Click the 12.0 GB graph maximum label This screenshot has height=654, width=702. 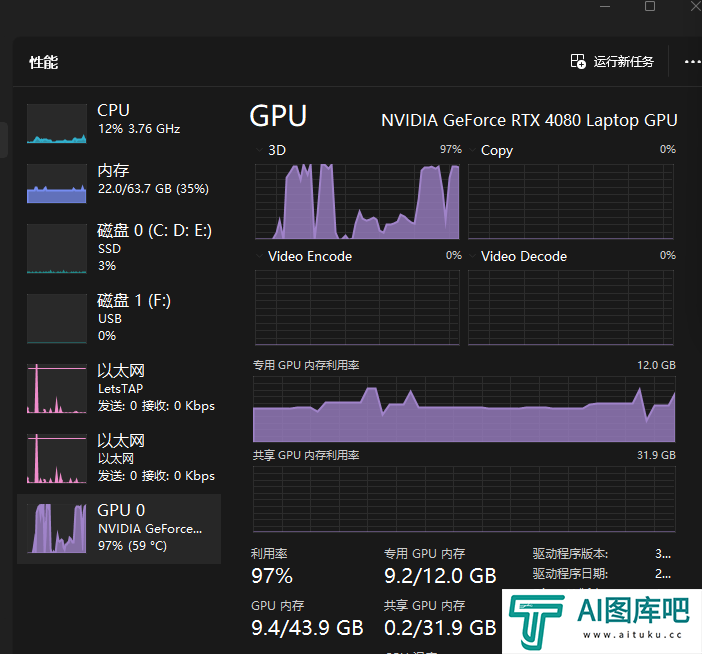pos(656,365)
